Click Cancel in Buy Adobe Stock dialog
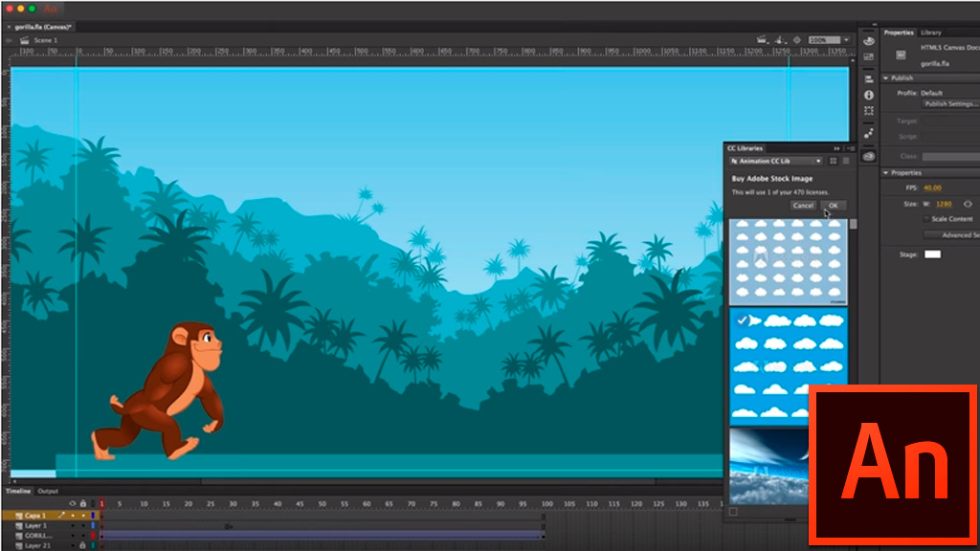 pos(803,206)
